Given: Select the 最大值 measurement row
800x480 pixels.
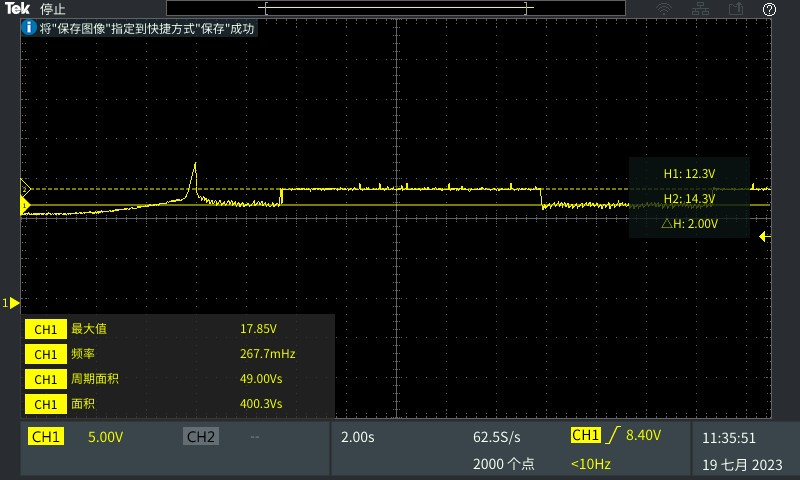Looking at the screenshot, I should 178,329.
